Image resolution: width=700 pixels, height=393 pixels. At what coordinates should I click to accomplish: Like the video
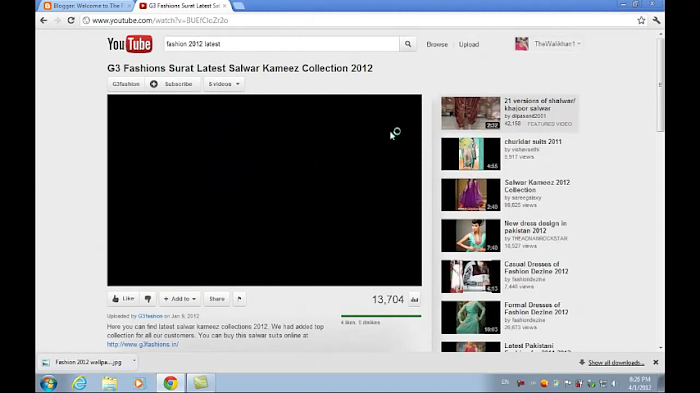pos(123,299)
